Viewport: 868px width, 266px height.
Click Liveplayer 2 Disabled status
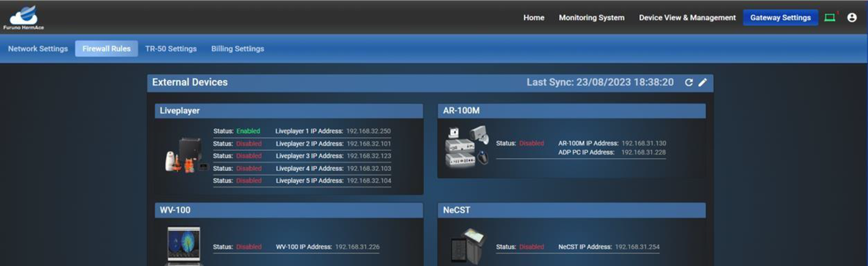pos(248,144)
